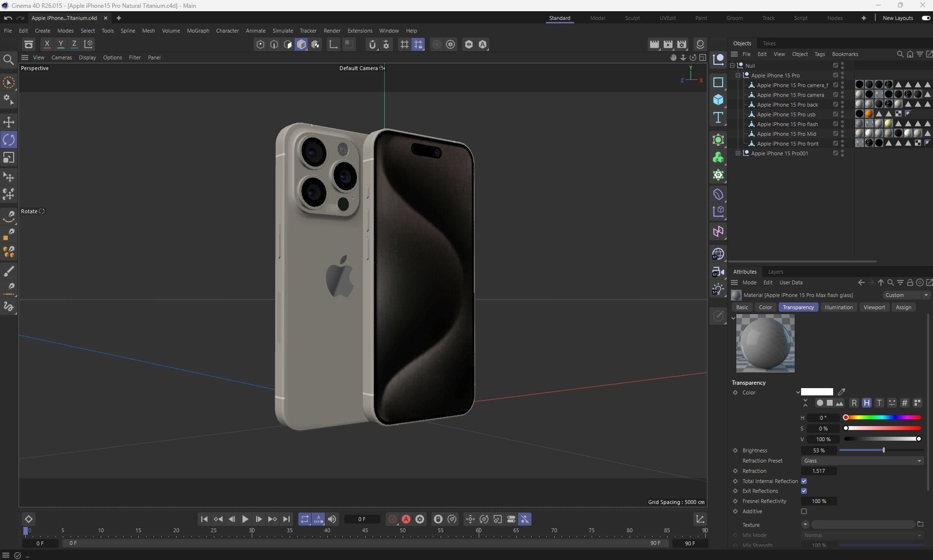Adjust the Brightness slider

pyautogui.click(x=881, y=450)
